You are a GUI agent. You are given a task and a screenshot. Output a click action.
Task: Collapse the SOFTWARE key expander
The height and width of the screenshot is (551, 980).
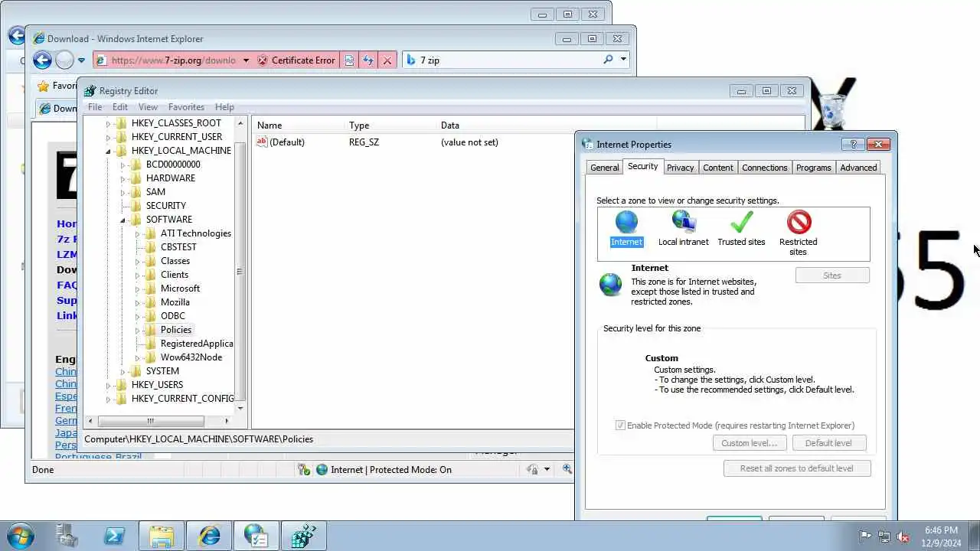(122, 220)
